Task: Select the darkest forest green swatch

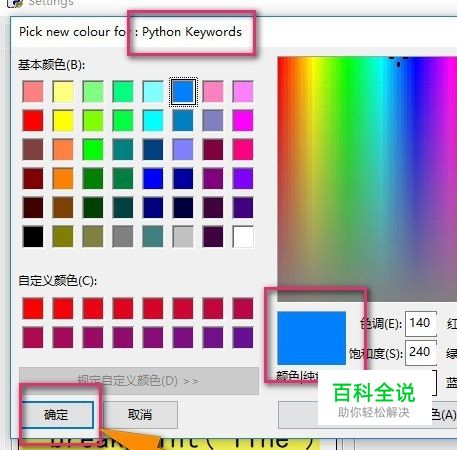Action: click(x=93, y=207)
